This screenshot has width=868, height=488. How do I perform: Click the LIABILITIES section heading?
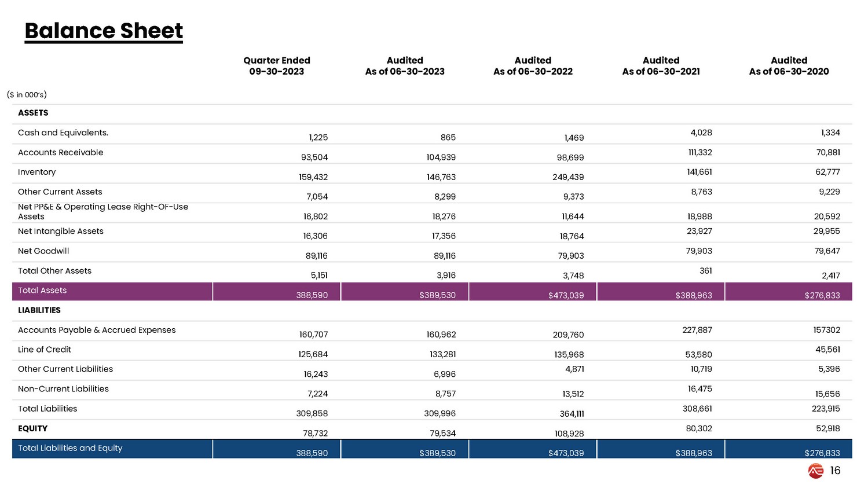(x=39, y=310)
